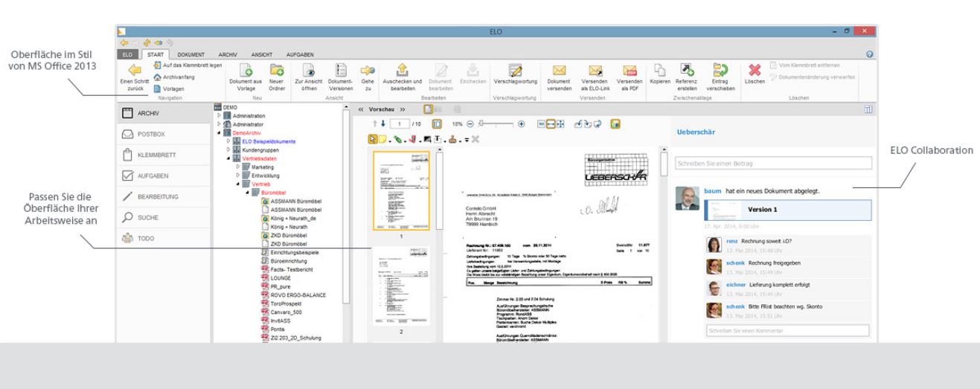980x389 pixels.
Task: Click Dokument versenden
Action: pos(558,77)
